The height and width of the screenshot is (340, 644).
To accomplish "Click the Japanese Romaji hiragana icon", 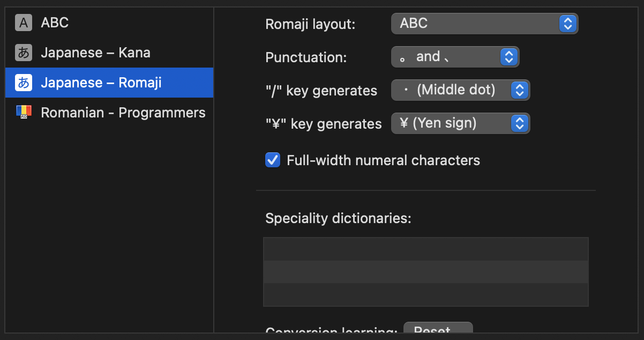I will tap(23, 83).
